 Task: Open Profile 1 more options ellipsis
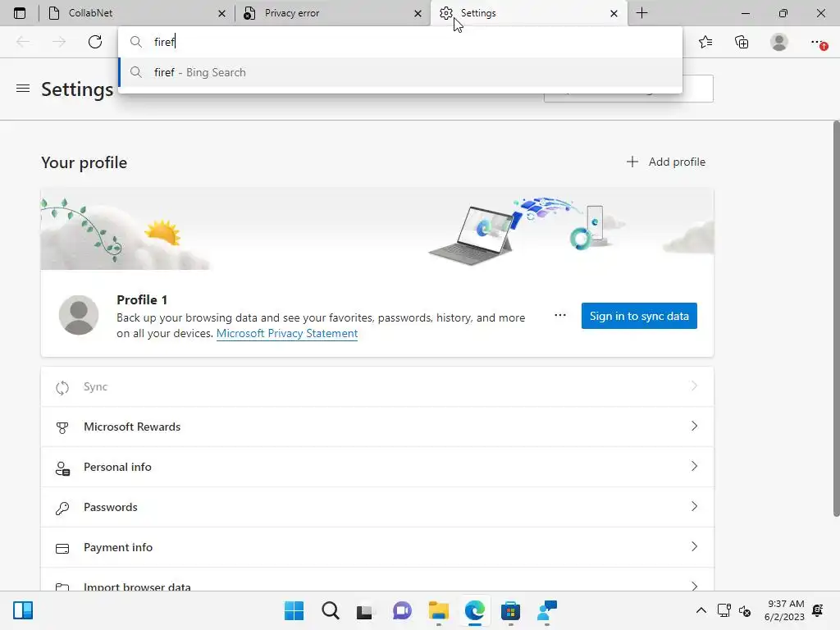click(x=559, y=315)
